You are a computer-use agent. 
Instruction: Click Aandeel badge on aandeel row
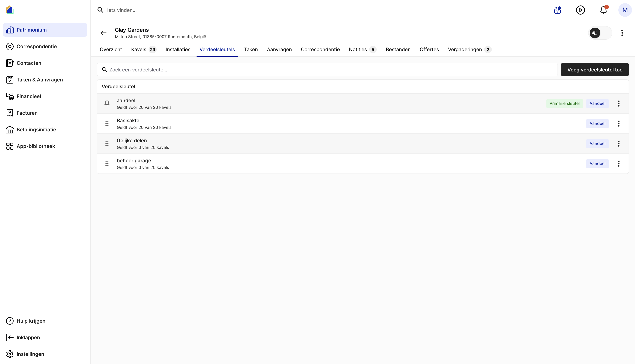point(597,104)
